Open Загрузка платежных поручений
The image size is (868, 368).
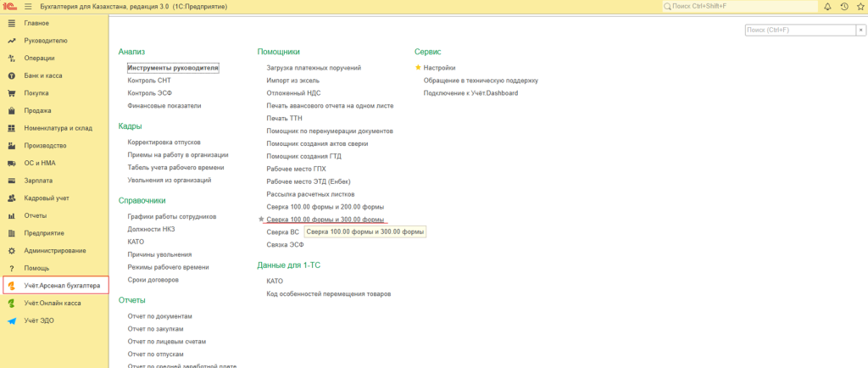[314, 67]
